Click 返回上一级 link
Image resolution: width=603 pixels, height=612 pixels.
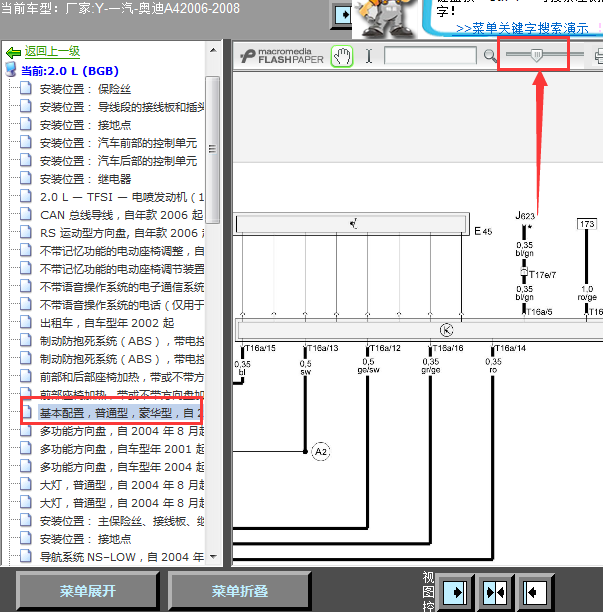[x=52, y=52]
